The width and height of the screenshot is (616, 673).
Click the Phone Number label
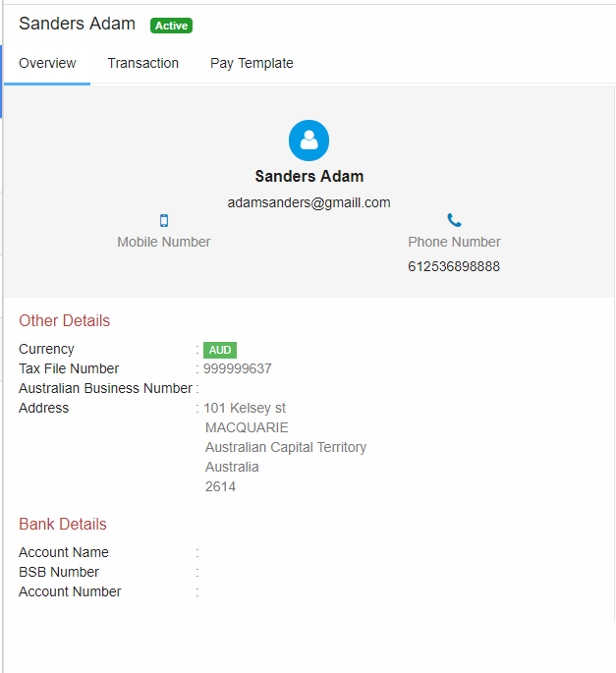(454, 242)
